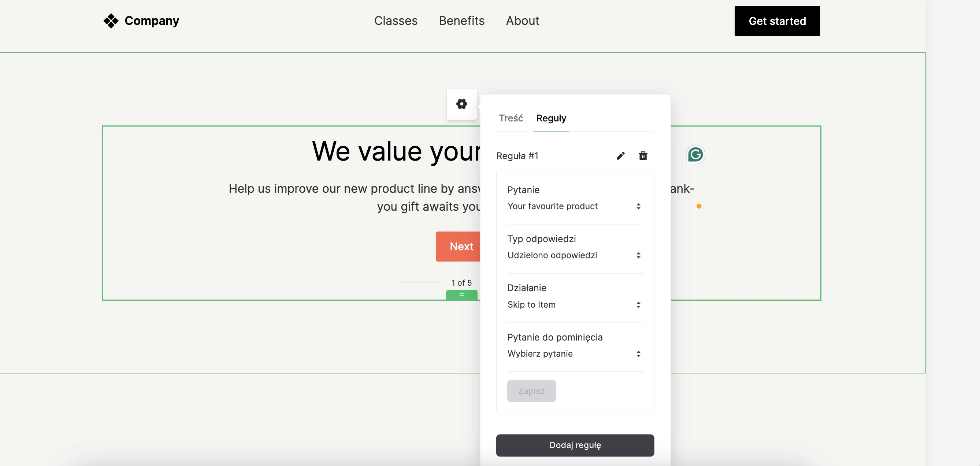Click the green drag handle below survey
980x466 pixels.
tap(461, 295)
